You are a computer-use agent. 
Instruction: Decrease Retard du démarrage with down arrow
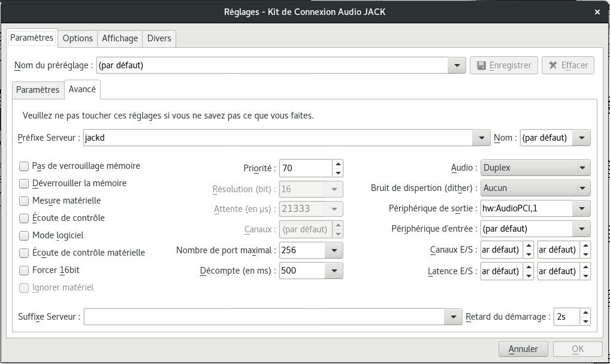(x=585, y=321)
